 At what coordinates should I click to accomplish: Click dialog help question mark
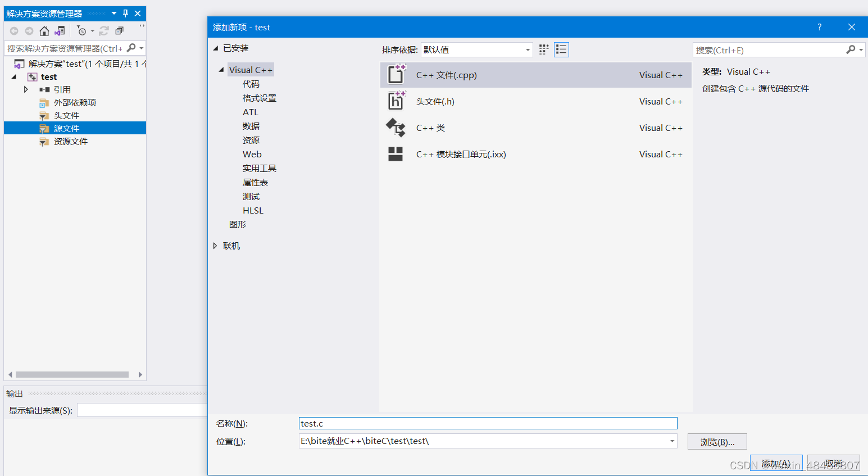click(x=819, y=27)
